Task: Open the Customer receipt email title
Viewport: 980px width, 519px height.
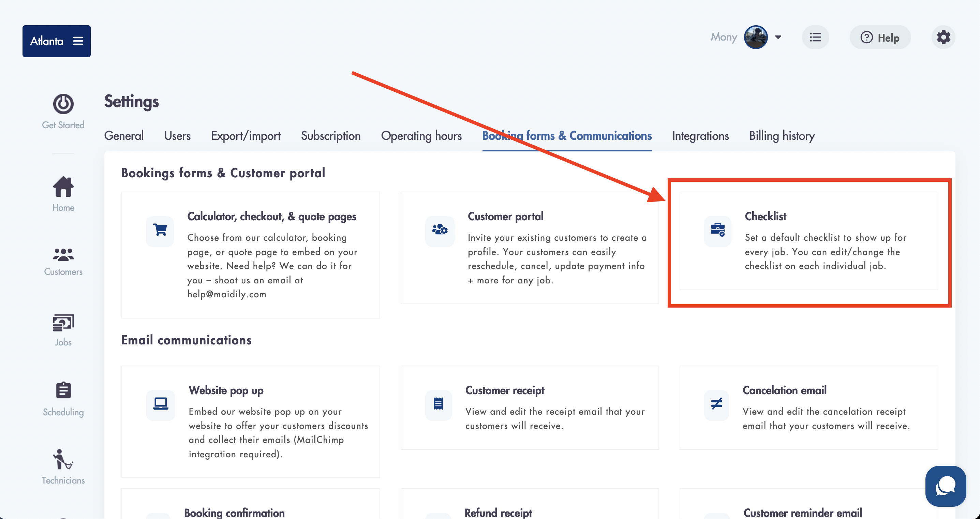Action: point(505,390)
